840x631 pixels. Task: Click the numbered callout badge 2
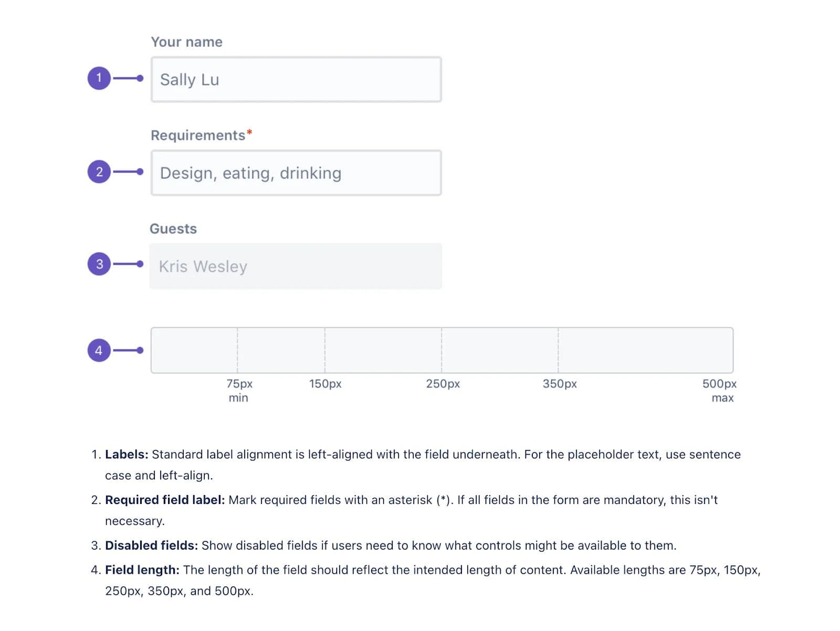[x=99, y=172]
